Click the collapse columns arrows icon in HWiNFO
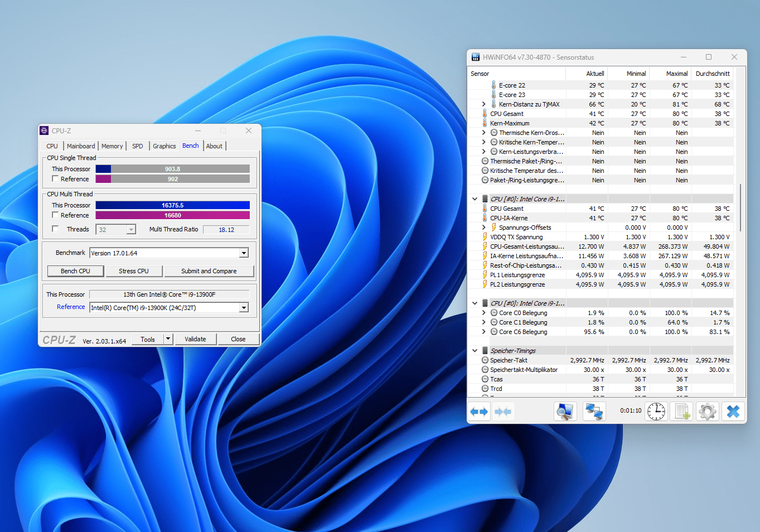Viewport: 760px width, 532px height. 502,412
